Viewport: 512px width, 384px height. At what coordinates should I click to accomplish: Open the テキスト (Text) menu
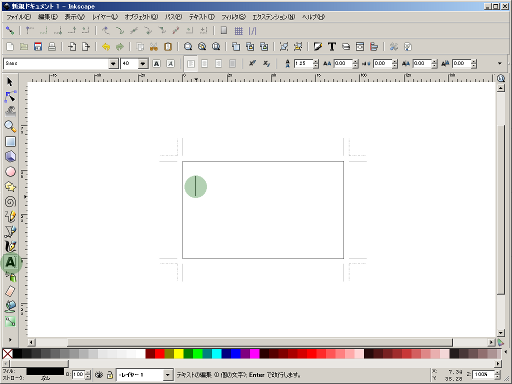pos(202,17)
